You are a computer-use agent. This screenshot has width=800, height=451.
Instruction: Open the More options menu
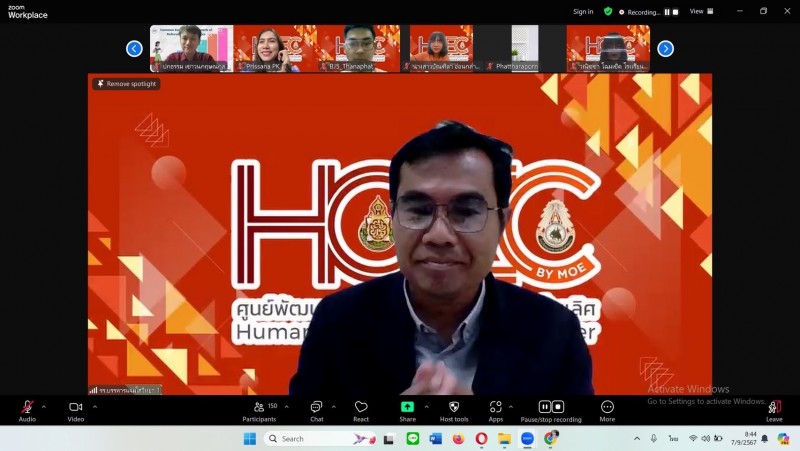[x=607, y=411]
